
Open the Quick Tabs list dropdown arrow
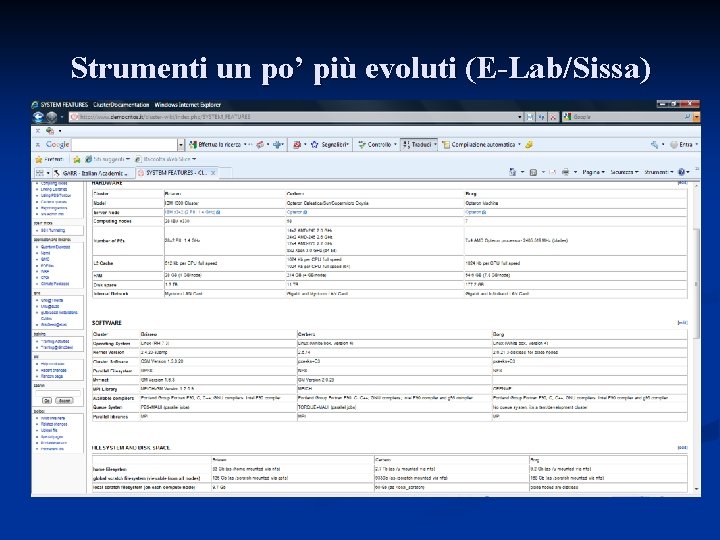point(48,173)
